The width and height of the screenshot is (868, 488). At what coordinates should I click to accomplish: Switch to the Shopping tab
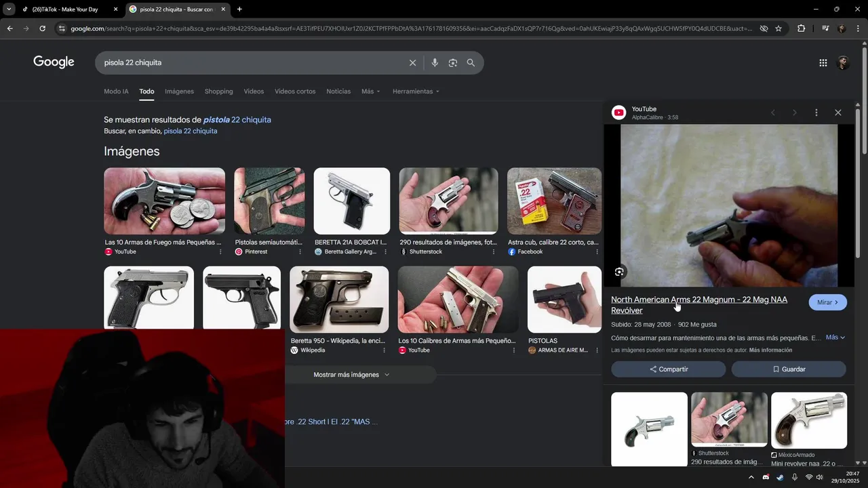218,91
